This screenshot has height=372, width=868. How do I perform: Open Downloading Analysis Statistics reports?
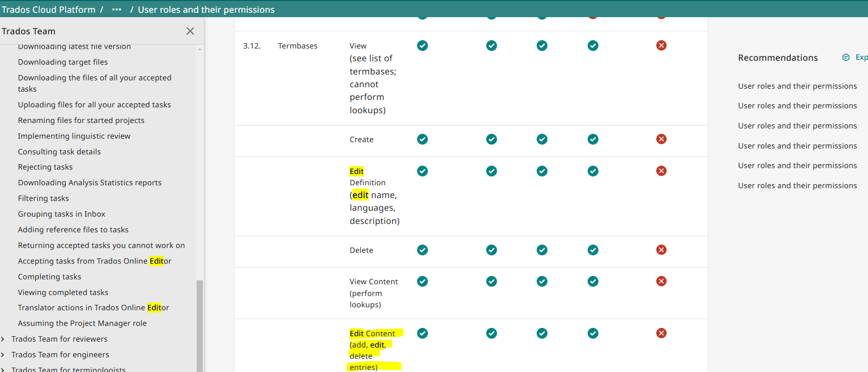click(90, 183)
